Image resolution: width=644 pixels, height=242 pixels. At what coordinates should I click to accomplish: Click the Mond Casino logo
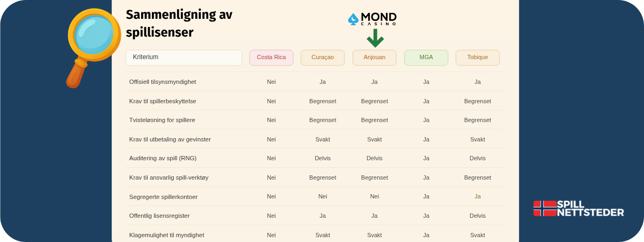(x=372, y=19)
